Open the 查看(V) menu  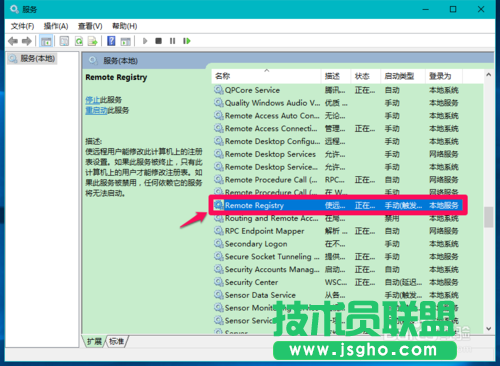(90, 26)
